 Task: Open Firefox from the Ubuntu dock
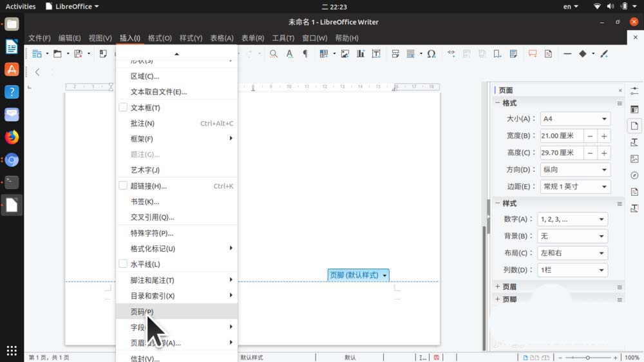pos(12,137)
